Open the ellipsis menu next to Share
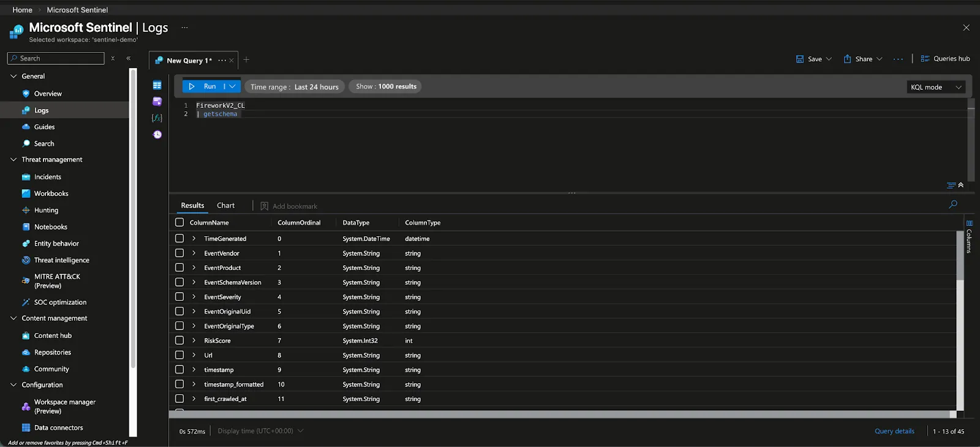Screen dimensions: 980x447 point(898,59)
